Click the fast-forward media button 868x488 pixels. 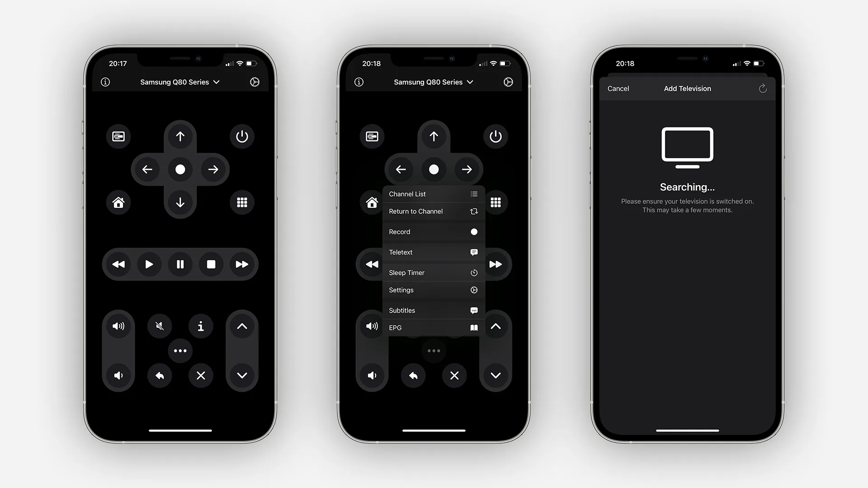(x=242, y=264)
